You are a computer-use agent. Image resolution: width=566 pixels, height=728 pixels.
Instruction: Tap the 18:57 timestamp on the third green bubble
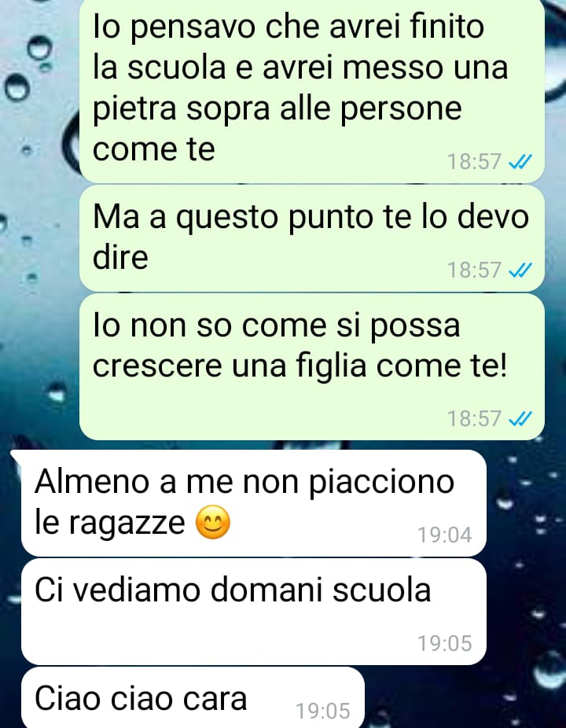473,419
